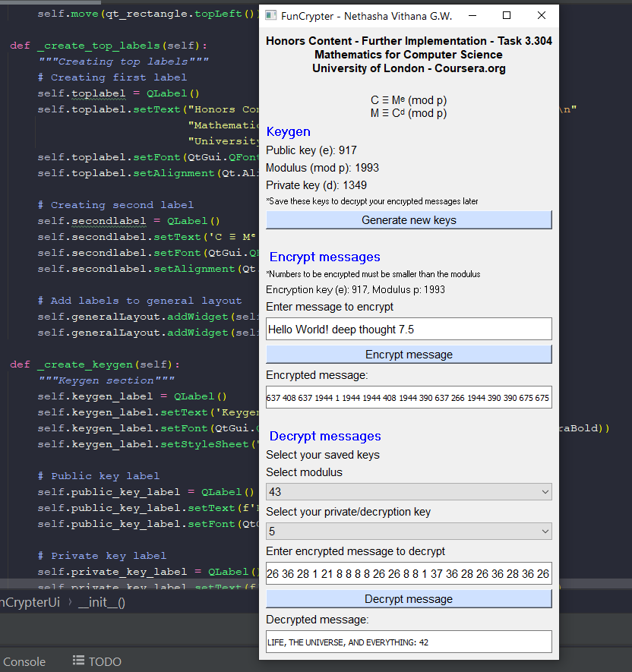Click the FunCrypter window title icon

(x=270, y=16)
